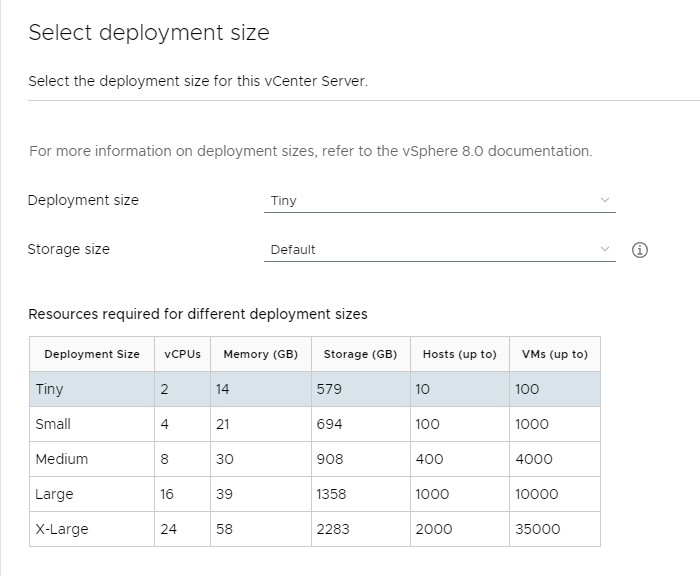This screenshot has width=700, height=576.
Task: Click the Storage size info icon
Action: 640,250
